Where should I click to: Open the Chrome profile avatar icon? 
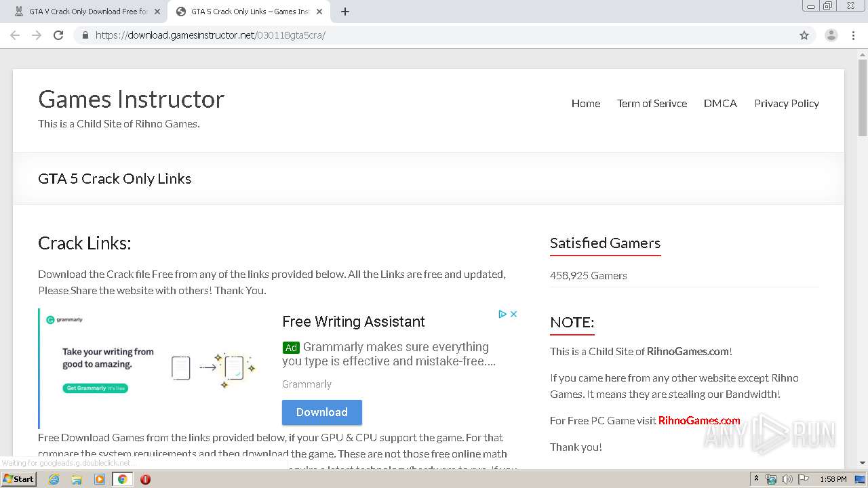coord(831,35)
